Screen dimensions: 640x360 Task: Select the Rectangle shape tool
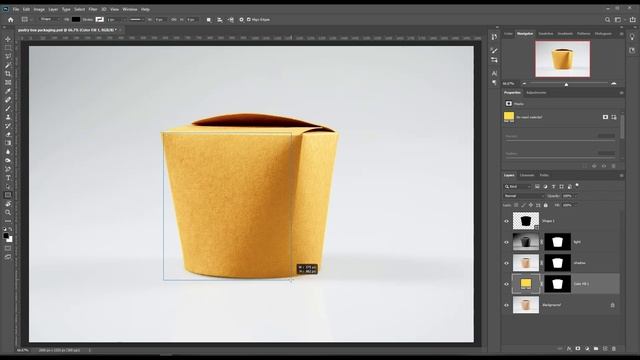[8, 195]
